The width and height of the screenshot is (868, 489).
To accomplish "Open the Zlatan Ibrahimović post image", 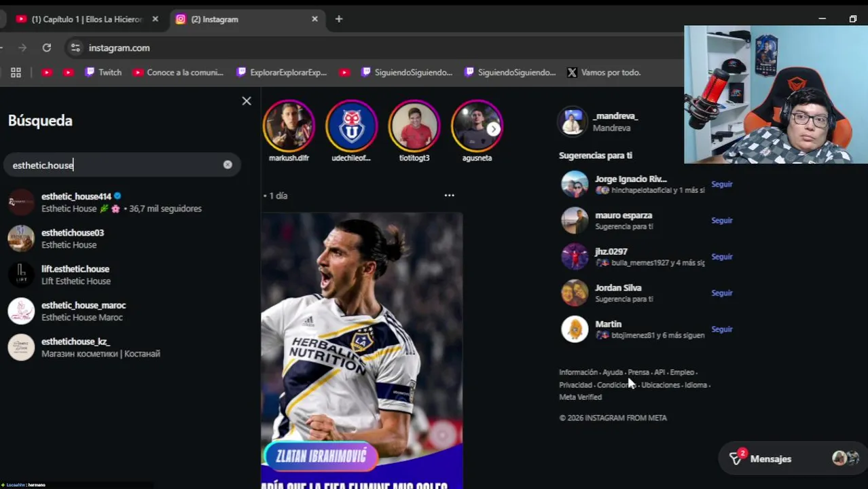I will coord(362,350).
